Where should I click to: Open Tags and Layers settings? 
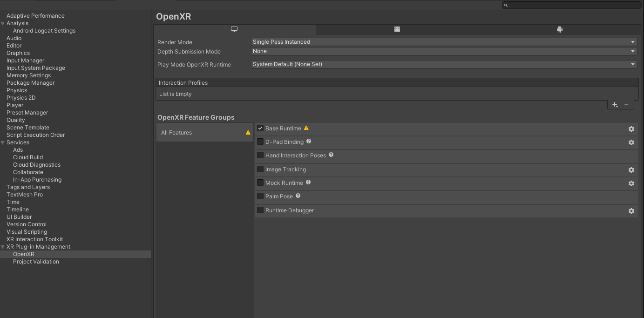tap(28, 187)
